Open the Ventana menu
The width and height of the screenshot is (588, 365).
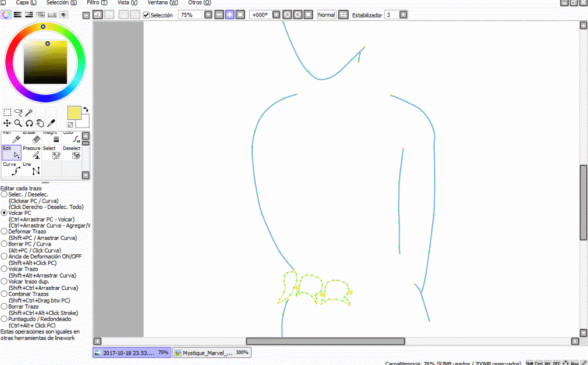tap(163, 3)
